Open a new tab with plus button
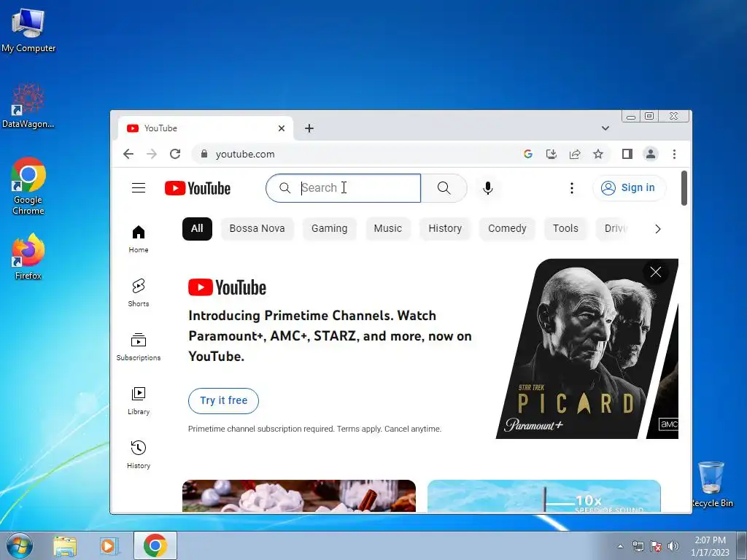 pos(309,128)
